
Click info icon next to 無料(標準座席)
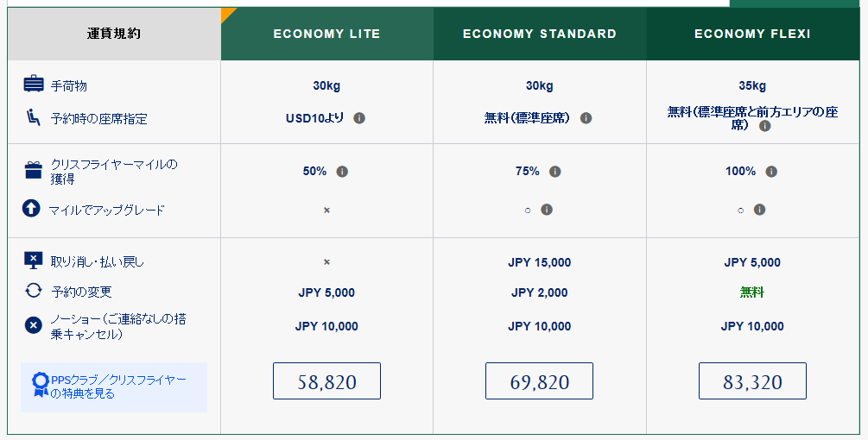pyautogui.click(x=586, y=118)
